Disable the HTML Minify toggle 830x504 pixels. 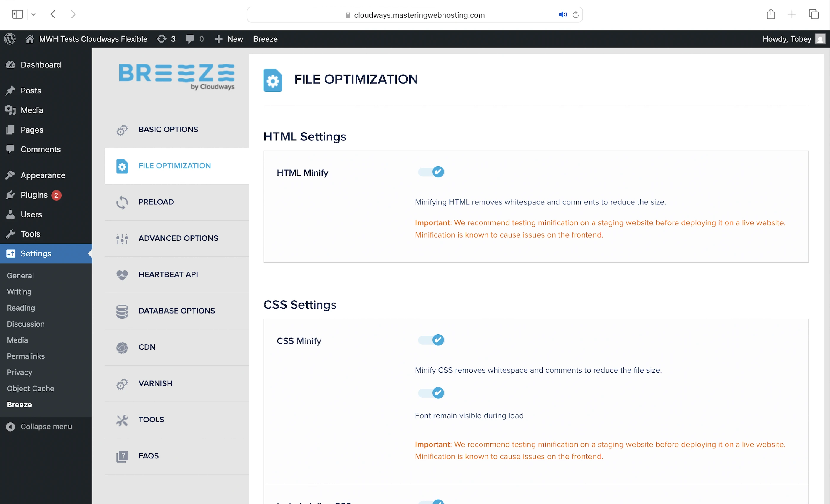[x=431, y=172]
